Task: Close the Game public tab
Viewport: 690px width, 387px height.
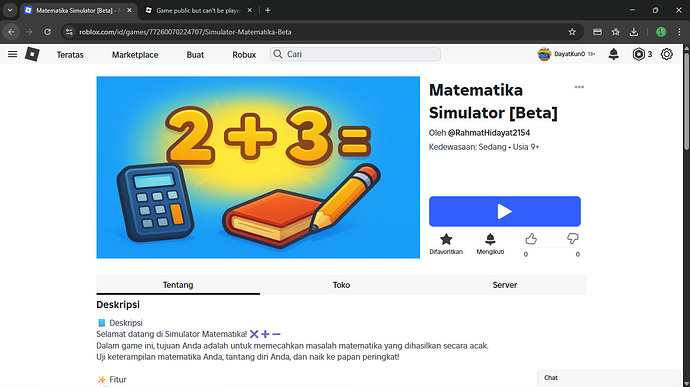Action: (250, 10)
